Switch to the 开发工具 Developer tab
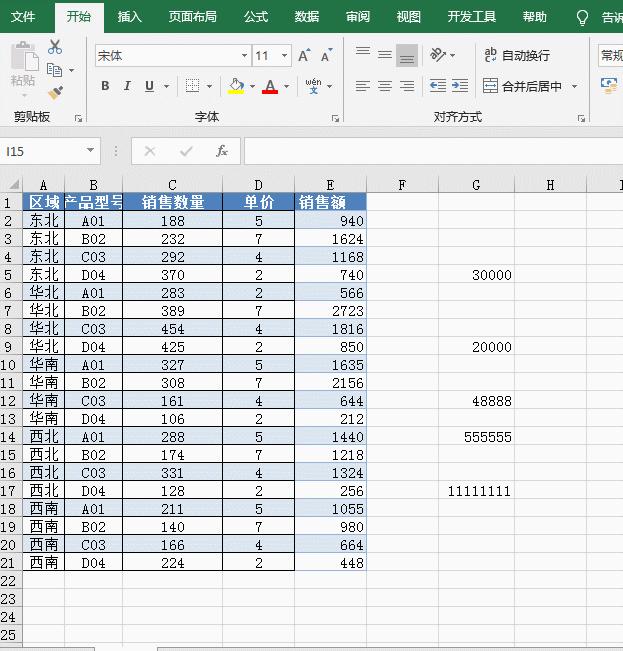 point(472,17)
